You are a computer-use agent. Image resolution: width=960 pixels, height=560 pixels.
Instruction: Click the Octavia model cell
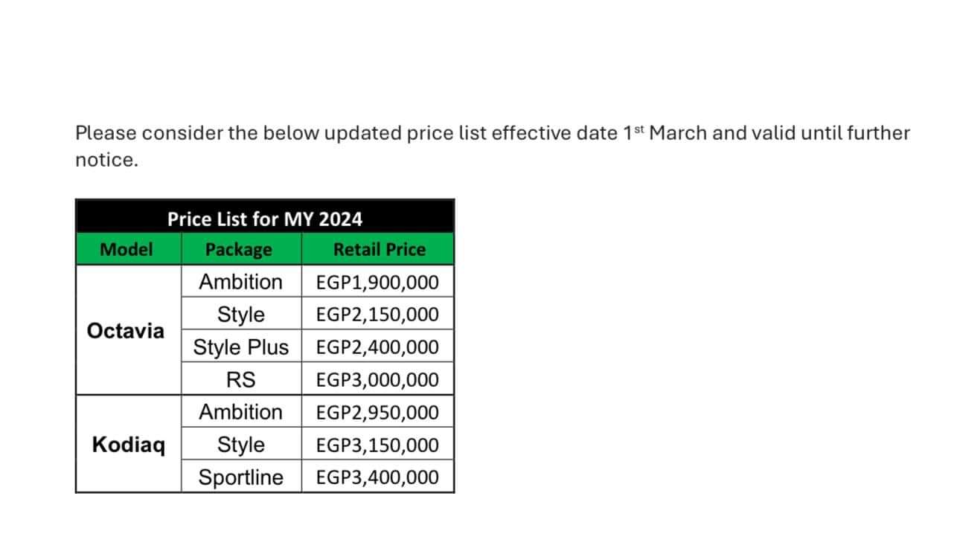(x=126, y=330)
